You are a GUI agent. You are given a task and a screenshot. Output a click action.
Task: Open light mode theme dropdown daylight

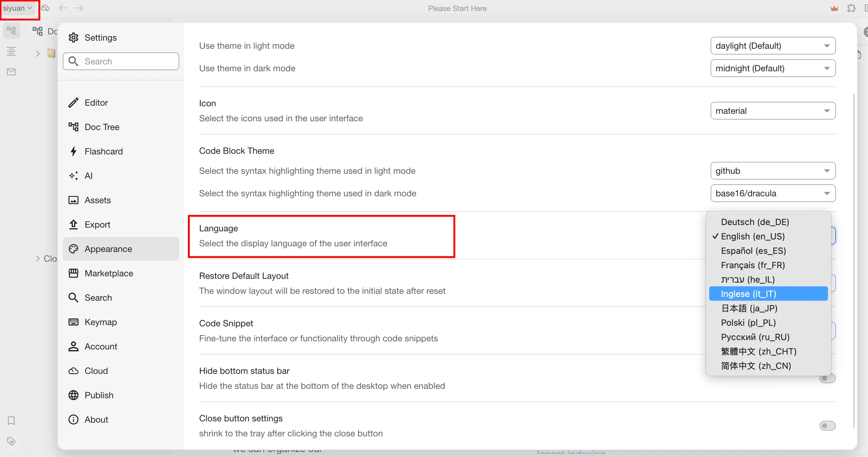[773, 46]
